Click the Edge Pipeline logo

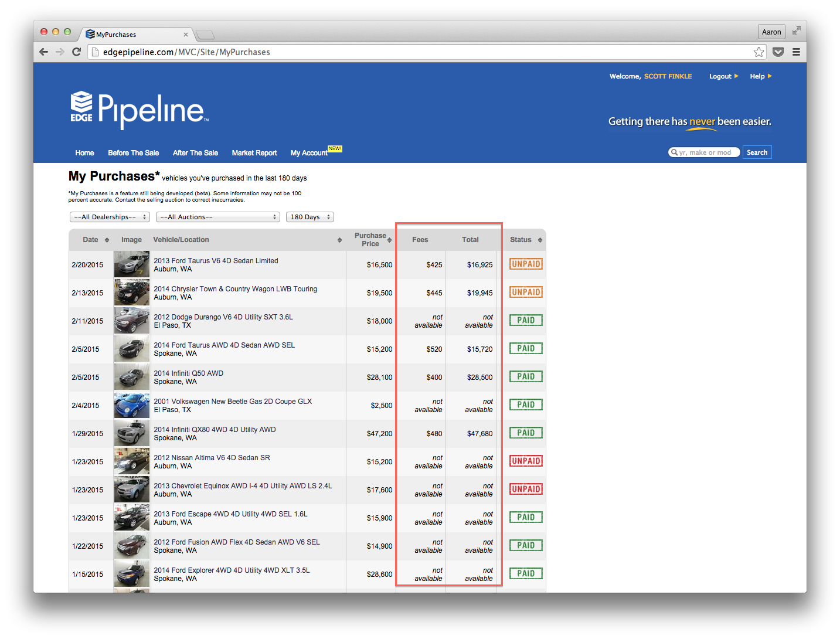pyautogui.click(x=140, y=110)
